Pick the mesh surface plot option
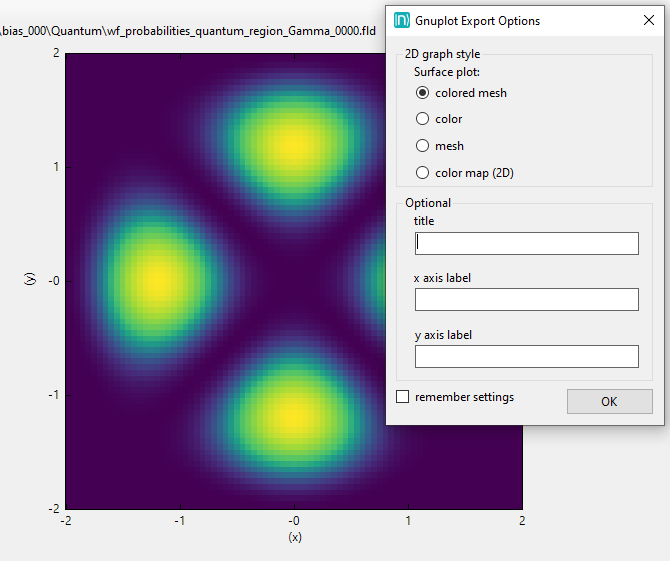The width and height of the screenshot is (670, 561). click(x=423, y=146)
